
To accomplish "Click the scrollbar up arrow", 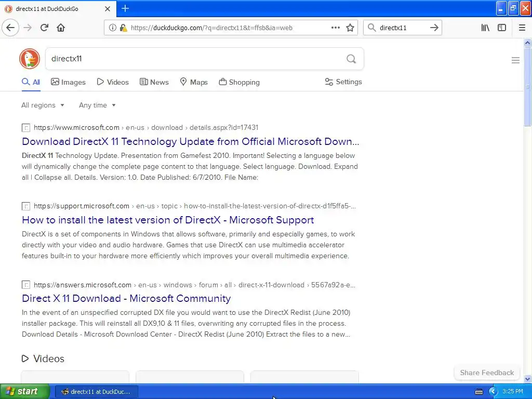I will click(527, 43).
